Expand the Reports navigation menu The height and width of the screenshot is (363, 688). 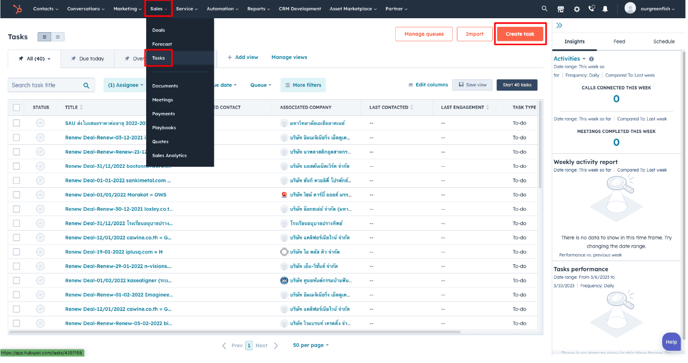(x=258, y=9)
